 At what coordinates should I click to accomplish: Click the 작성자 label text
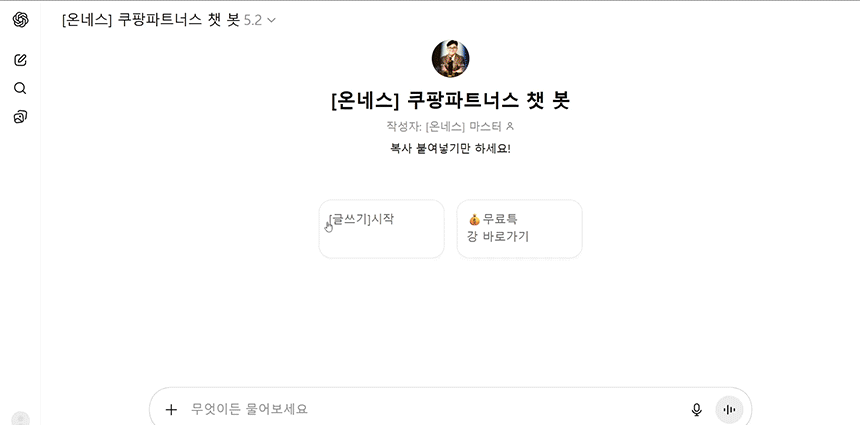point(403,127)
